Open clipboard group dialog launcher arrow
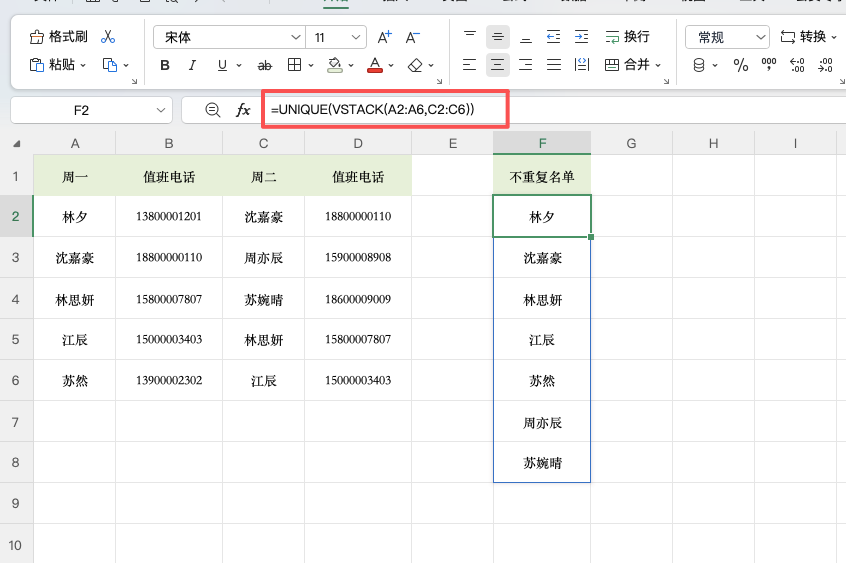Image resolution: width=846 pixels, height=563 pixels. click(134, 82)
